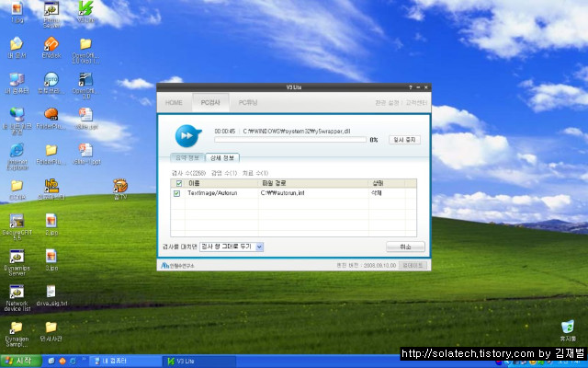Select the 상세 정보 details tab
Viewport: 588px width, 368px height.
point(222,157)
